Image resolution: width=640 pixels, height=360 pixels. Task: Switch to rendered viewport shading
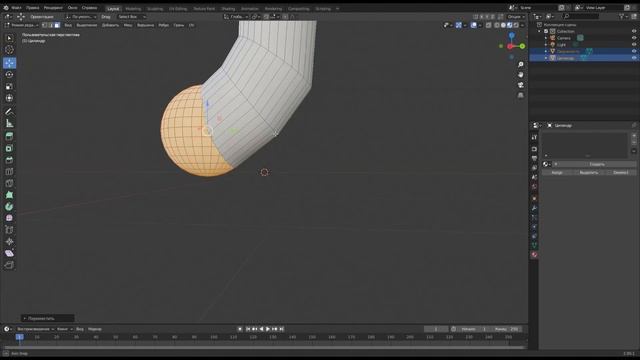pos(516,25)
